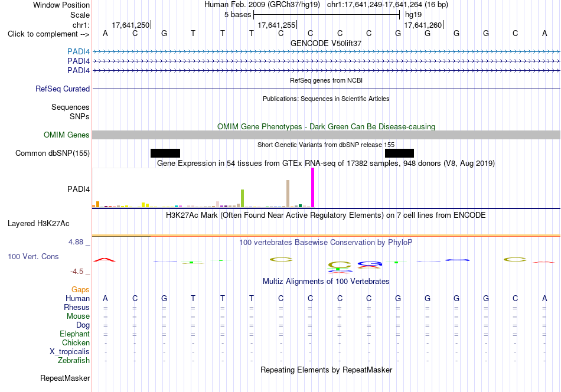Click the light blue PADI4 transcript label
Image resolution: width=561 pixels, height=392 pixels.
tap(79, 52)
